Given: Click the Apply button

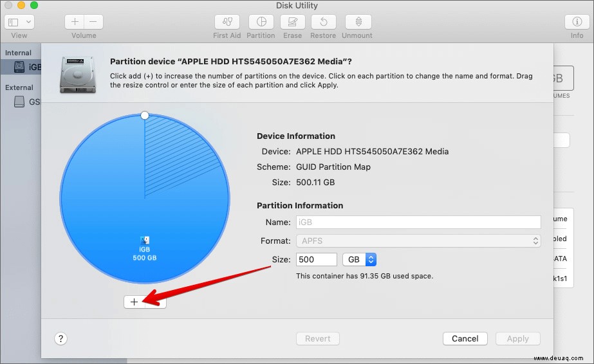Looking at the screenshot, I should (x=518, y=339).
